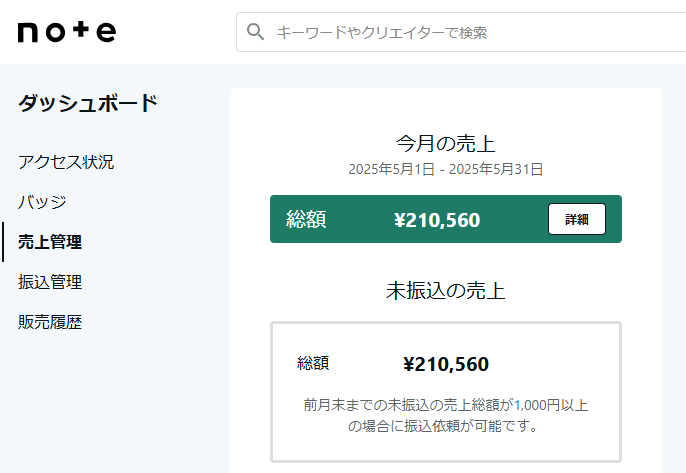Click the green 総額 banner label

pyautogui.click(x=306, y=219)
